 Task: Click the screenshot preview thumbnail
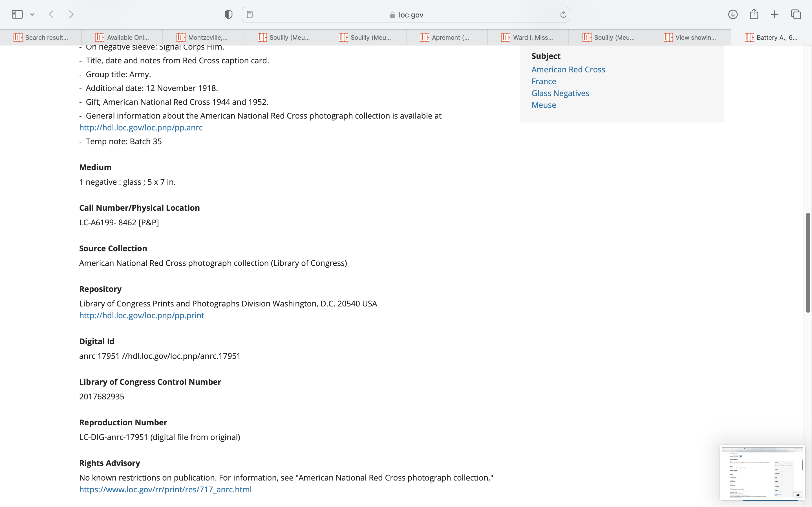click(762, 472)
